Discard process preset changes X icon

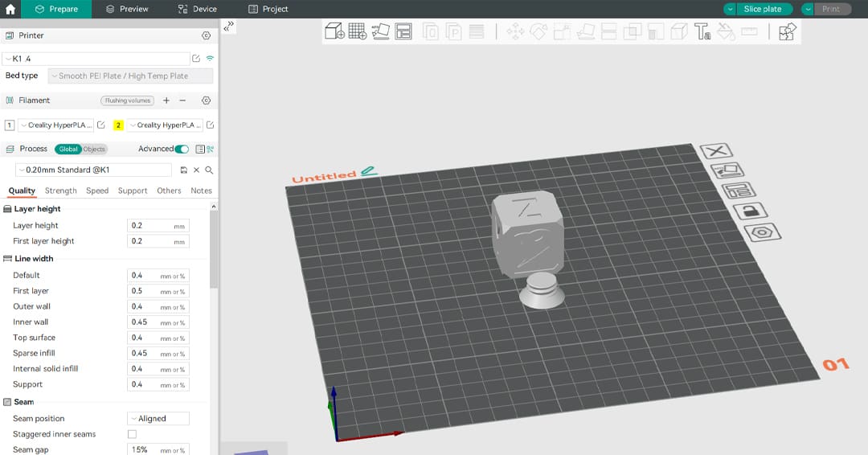click(x=197, y=170)
